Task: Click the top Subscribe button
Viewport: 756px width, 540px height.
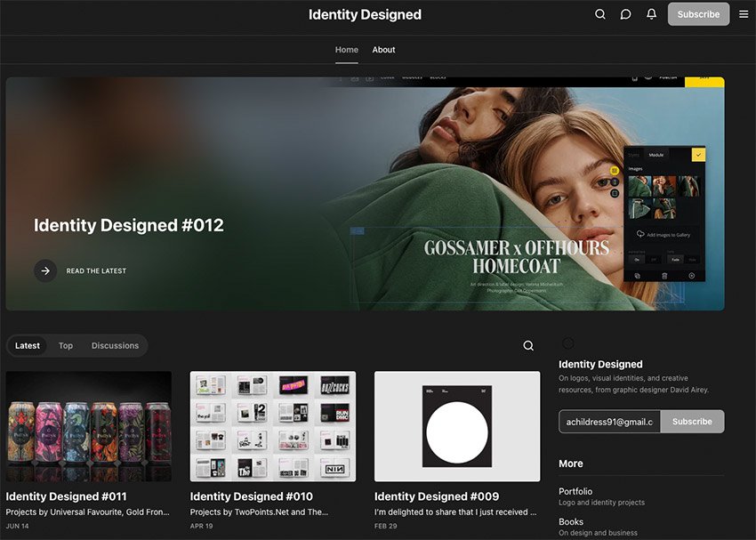Action: point(698,14)
